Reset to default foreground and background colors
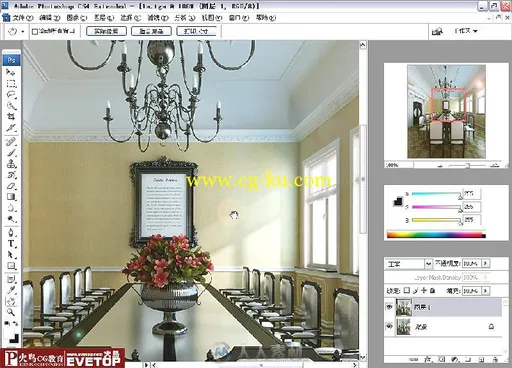The height and width of the screenshot is (368, 512). pos(7,323)
